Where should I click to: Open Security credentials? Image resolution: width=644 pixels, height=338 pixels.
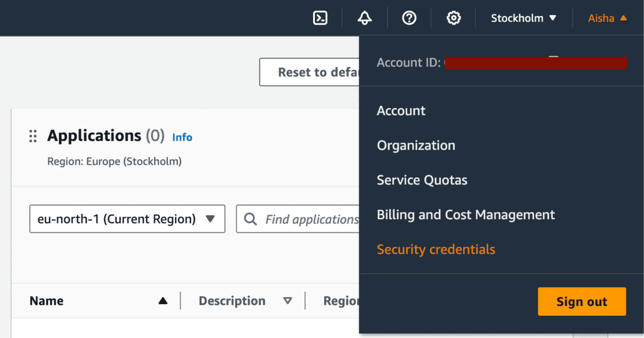(436, 249)
